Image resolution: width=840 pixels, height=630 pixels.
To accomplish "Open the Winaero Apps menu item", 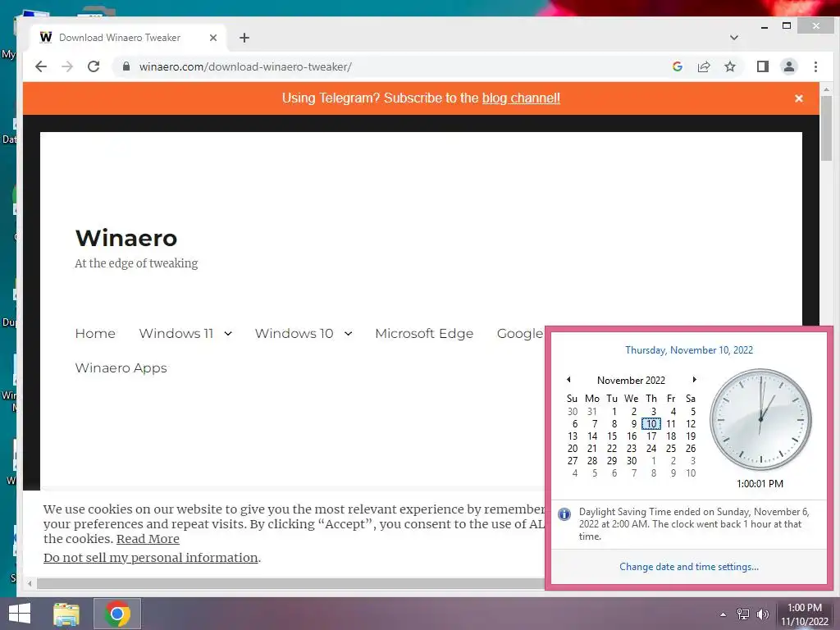I will (x=121, y=368).
